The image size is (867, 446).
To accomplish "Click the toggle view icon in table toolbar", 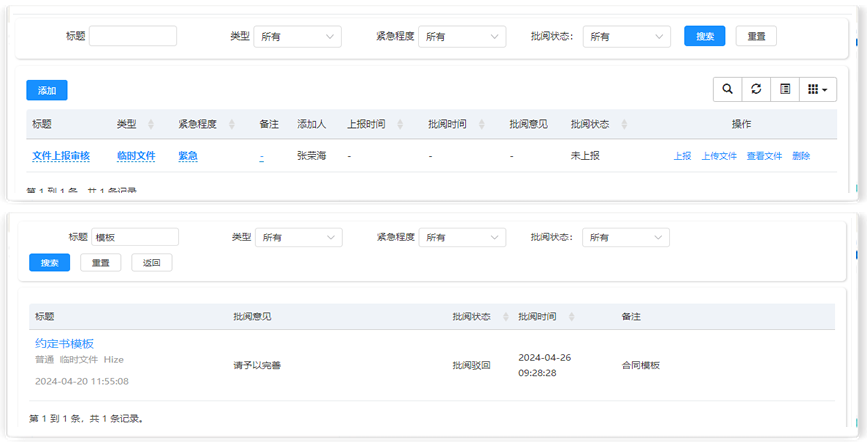I will click(785, 89).
